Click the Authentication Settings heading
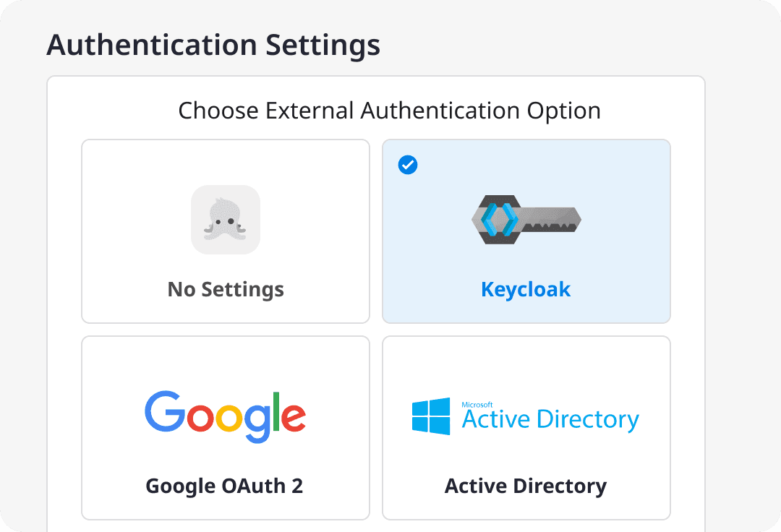The height and width of the screenshot is (532, 781). [x=213, y=46]
